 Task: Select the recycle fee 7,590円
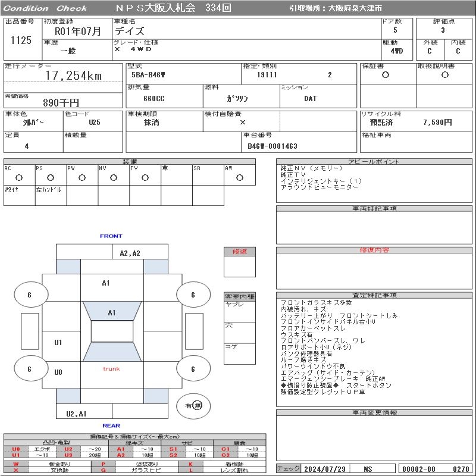pos(437,123)
